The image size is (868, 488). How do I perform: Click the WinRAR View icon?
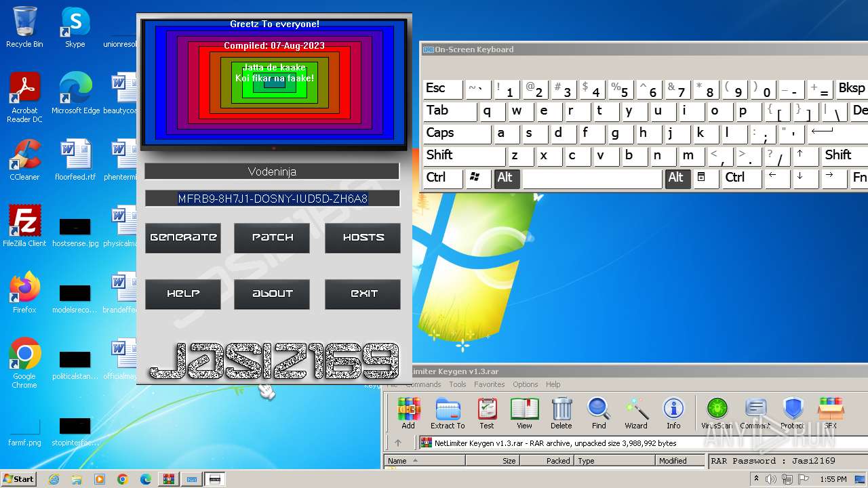524,413
